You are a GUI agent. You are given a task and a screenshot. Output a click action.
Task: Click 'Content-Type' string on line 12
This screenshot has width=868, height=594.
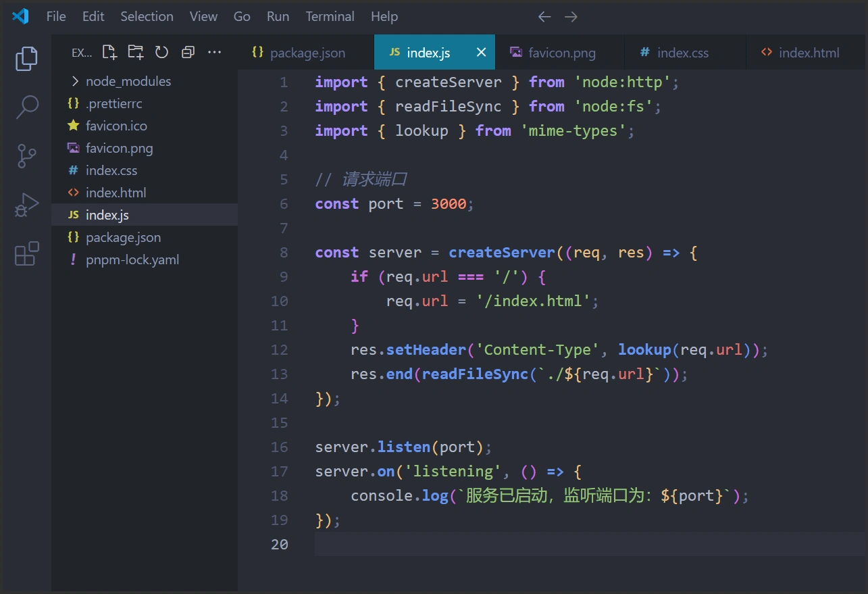tap(538, 349)
